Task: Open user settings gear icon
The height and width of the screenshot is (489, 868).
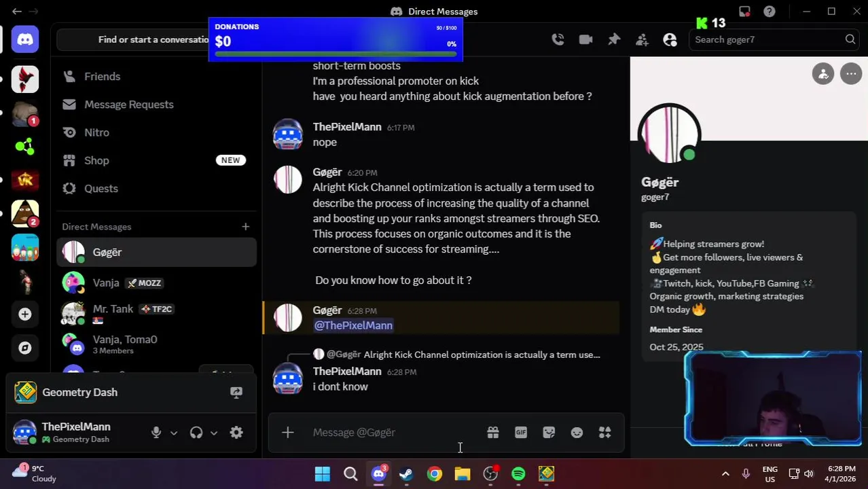Action: click(236, 433)
